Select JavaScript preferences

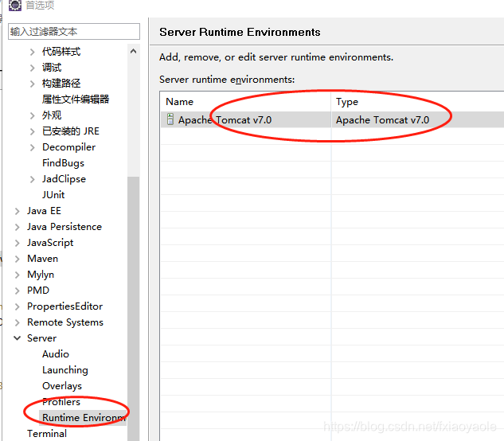pyautogui.click(x=50, y=243)
